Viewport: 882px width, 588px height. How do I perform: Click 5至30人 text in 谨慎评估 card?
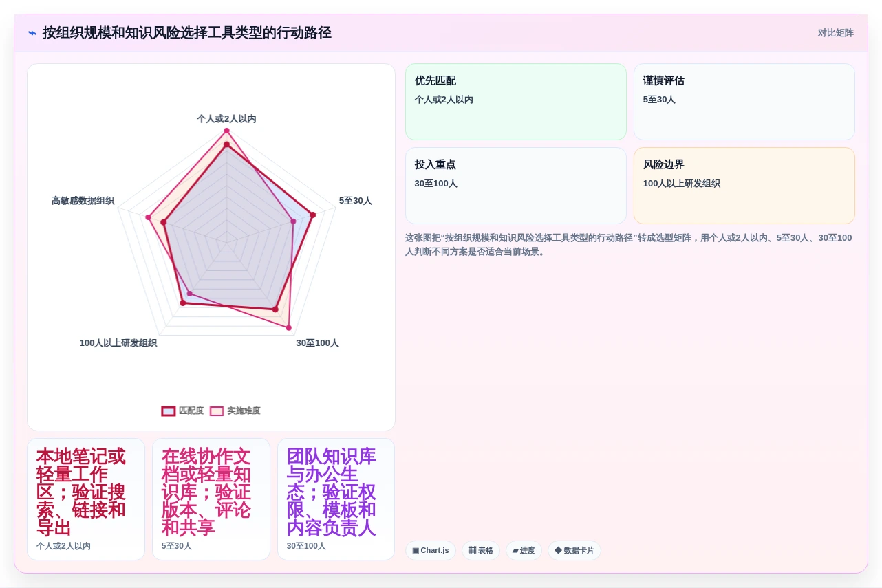point(659,100)
